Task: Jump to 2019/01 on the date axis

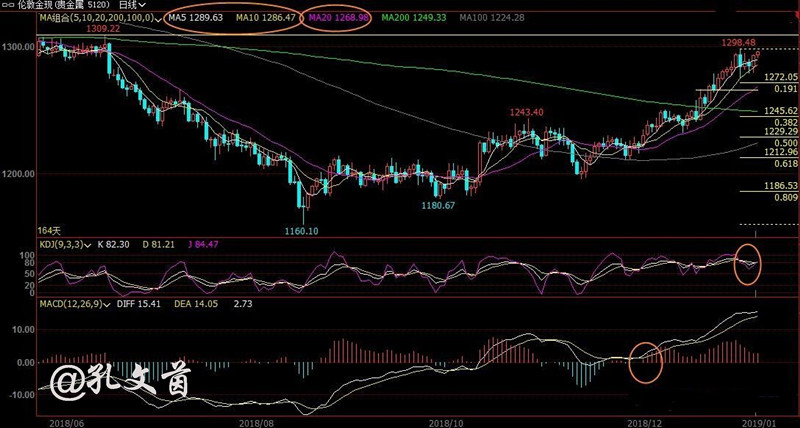Action: coord(757,423)
